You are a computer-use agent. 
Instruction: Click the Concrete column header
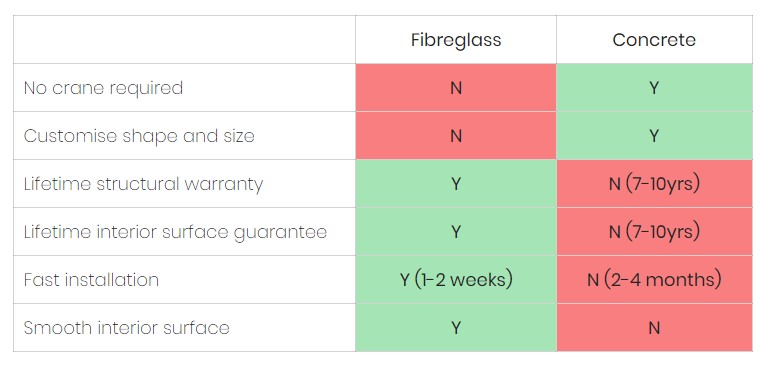[654, 39]
